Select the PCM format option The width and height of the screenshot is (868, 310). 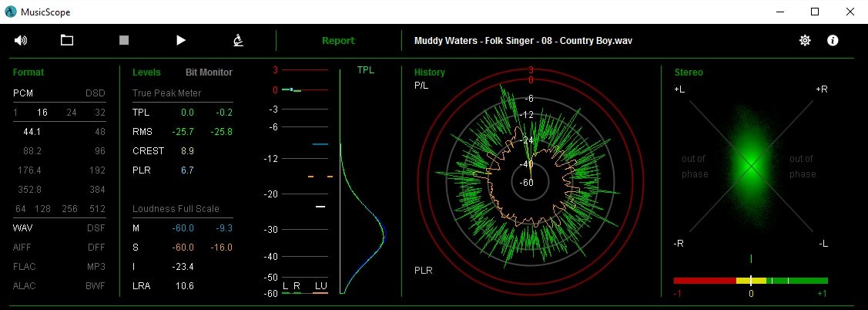[x=24, y=93]
